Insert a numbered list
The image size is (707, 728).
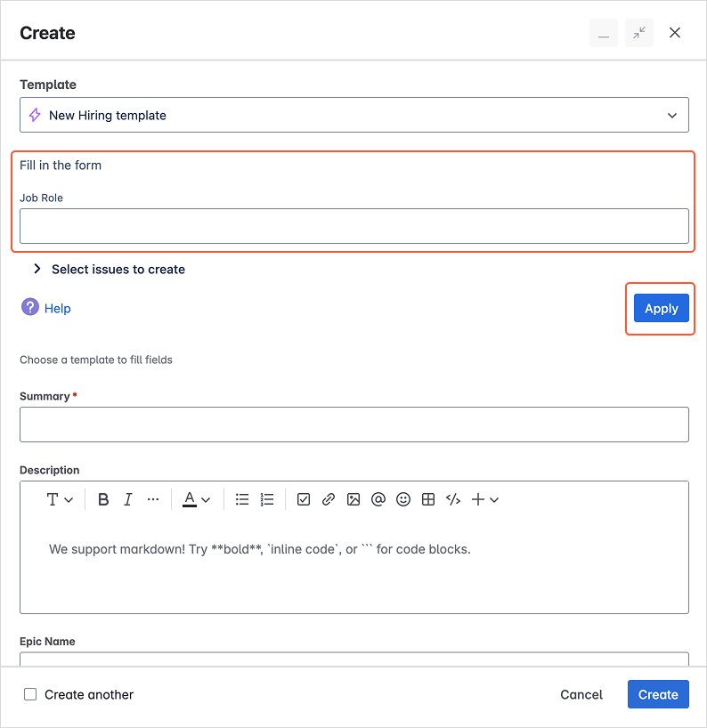267,499
